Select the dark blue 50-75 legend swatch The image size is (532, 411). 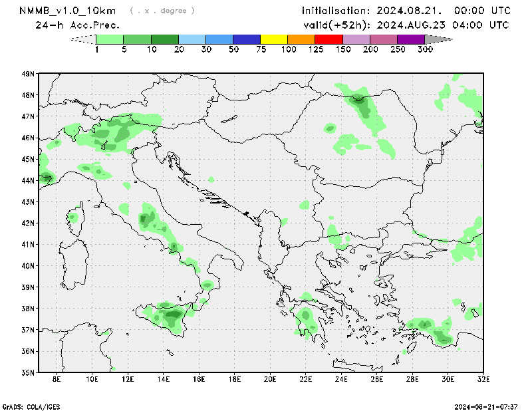click(x=247, y=39)
